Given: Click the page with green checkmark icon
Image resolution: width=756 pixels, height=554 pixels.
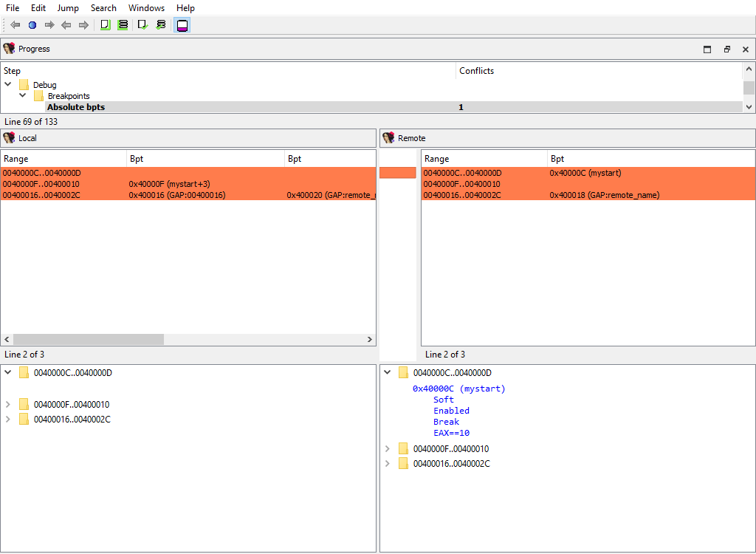Looking at the screenshot, I should (142, 25).
